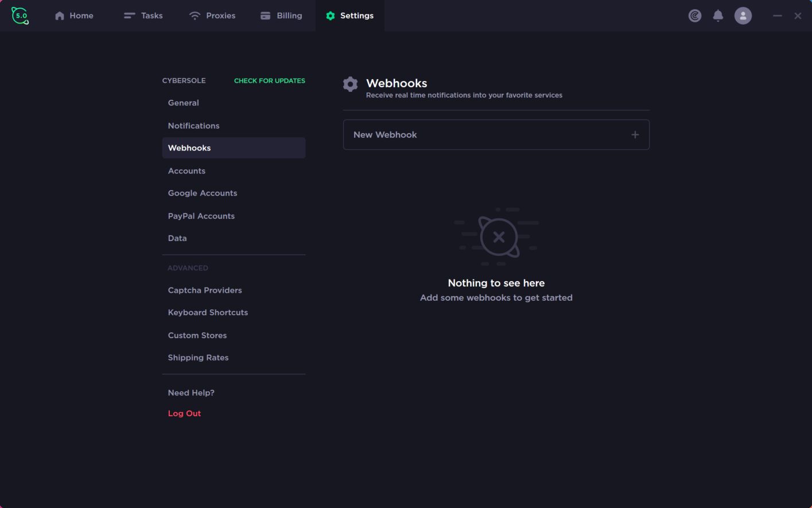Image resolution: width=812 pixels, height=508 pixels.
Task: Click the Proxies wifi icon
Action: (195, 15)
